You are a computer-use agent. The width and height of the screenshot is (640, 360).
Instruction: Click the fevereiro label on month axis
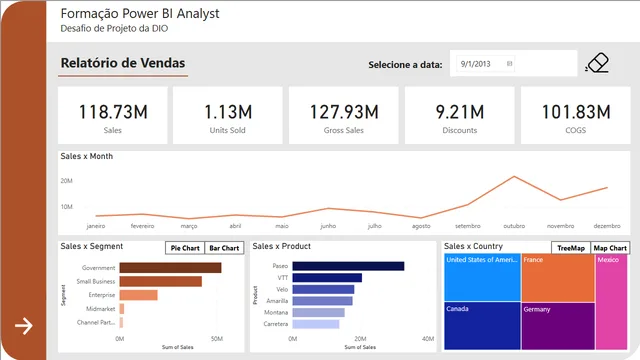point(142,226)
